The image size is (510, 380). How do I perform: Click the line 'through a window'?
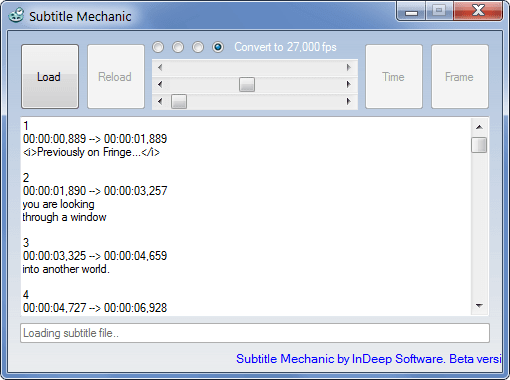click(64, 217)
